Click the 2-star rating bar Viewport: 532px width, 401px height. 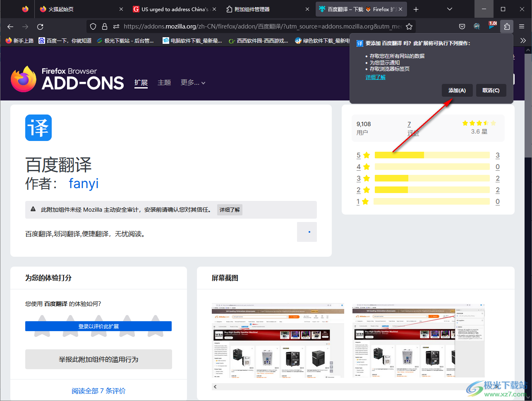pos(432,190)
